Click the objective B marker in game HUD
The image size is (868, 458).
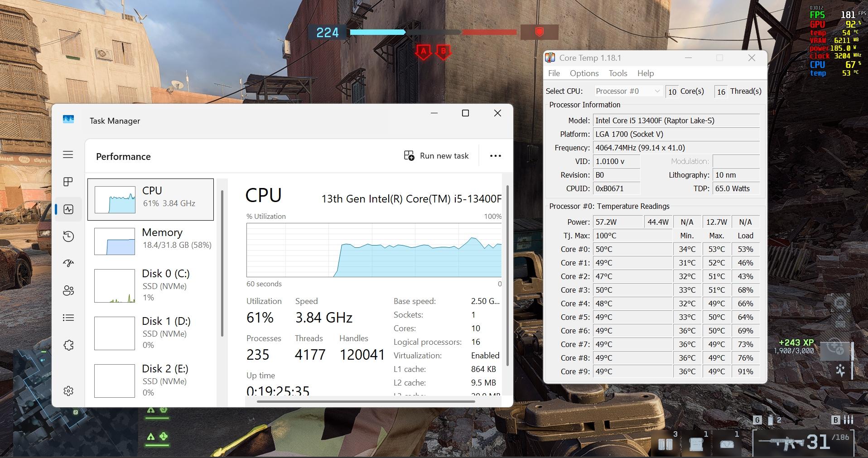click(x=443, y=52)
